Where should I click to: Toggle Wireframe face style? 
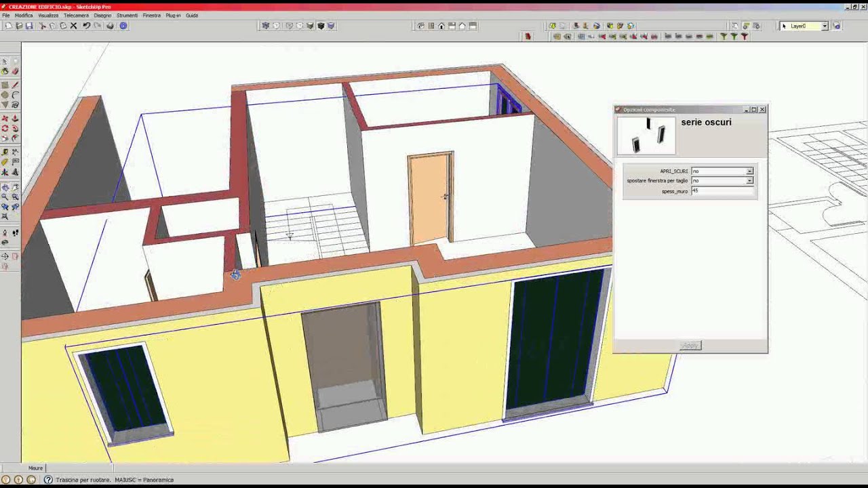(x=289, y=26)
